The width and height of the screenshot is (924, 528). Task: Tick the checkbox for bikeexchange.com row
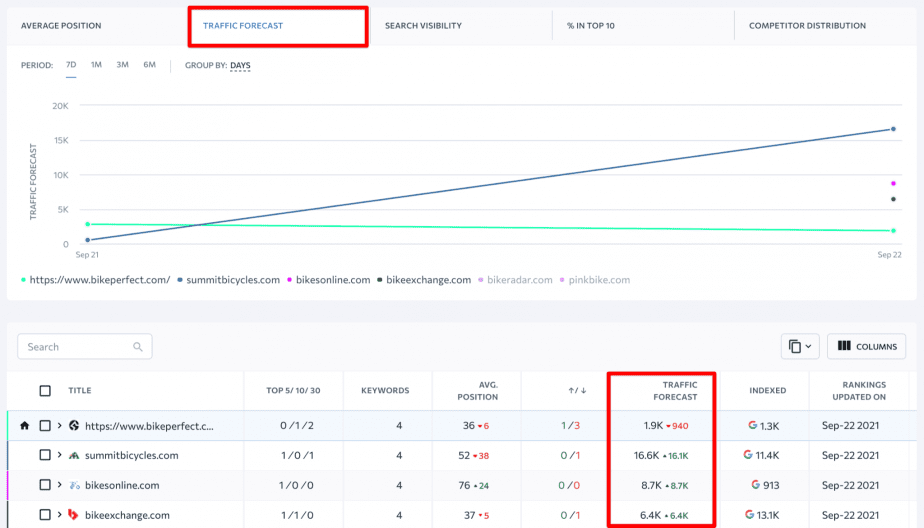click(x=45, y=514)
